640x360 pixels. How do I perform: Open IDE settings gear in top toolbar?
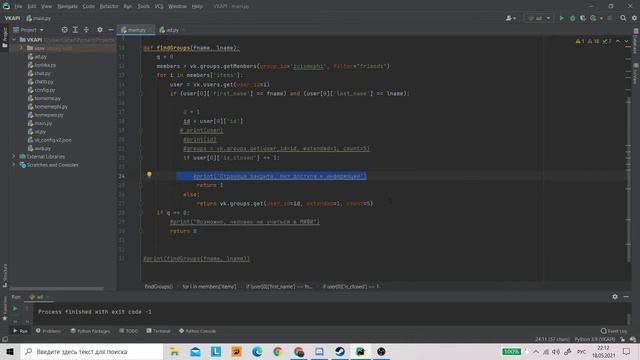point(634,18)
